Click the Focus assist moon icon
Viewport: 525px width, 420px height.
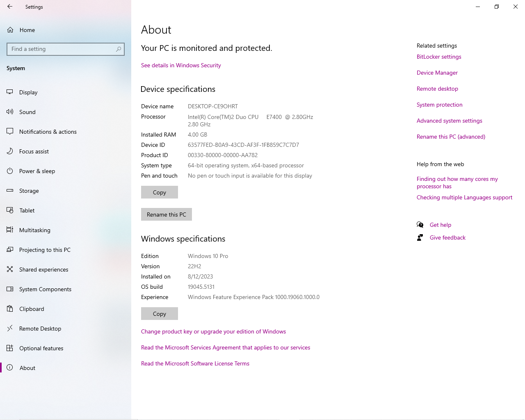10,151
